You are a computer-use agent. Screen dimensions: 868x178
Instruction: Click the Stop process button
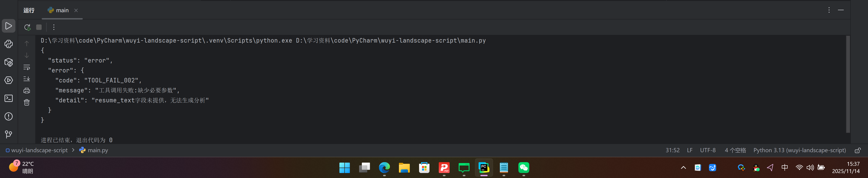point(39,27)
